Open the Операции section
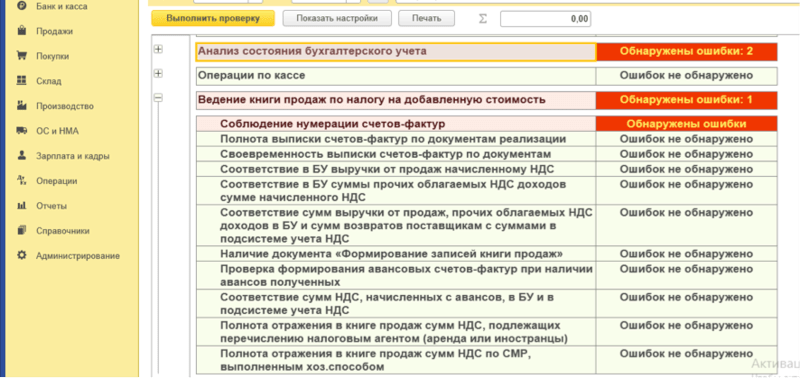Viewport: 800px width, 378px height. click(x=56, y=181)
